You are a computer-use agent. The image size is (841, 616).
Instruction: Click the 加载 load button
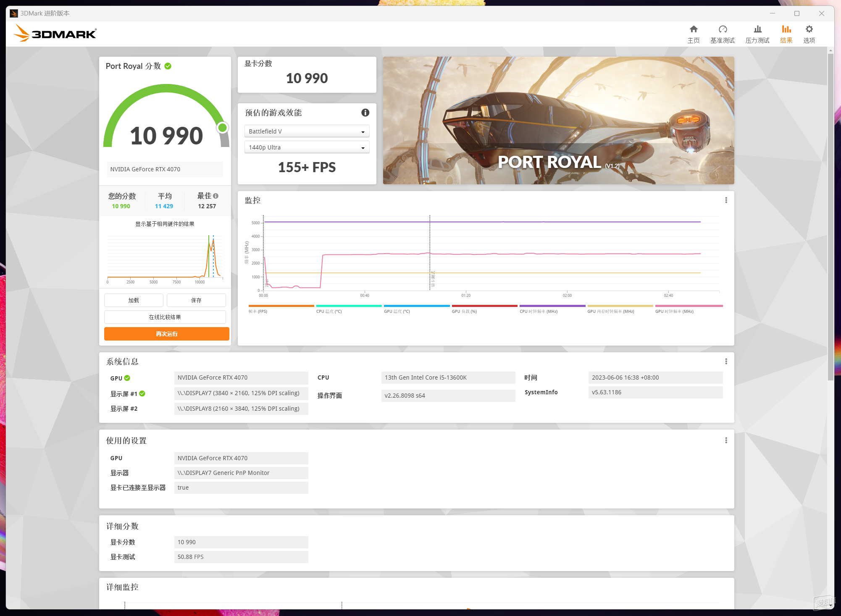click(x=134, y=300)
